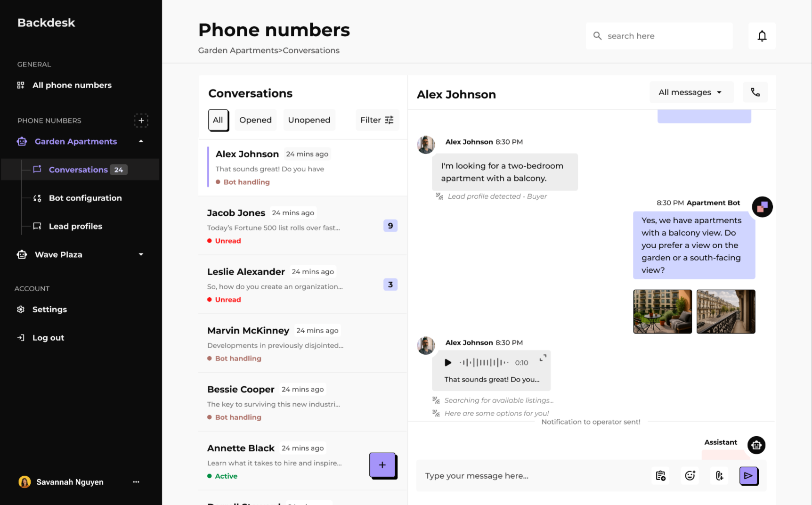Click the purple plus button to start a conversation

382,465
